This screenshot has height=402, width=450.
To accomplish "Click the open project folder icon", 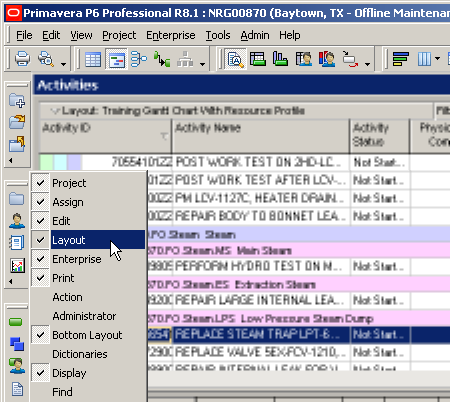I will [17, 122].
